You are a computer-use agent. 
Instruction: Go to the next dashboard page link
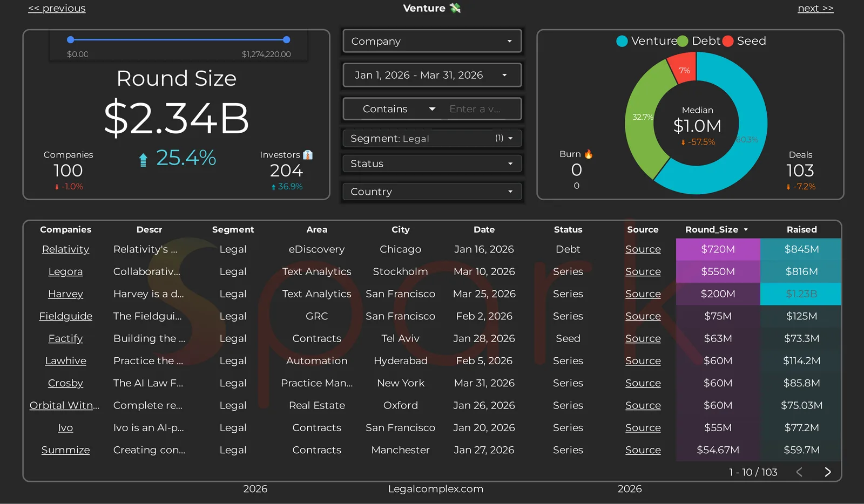[x=815, y=9]
